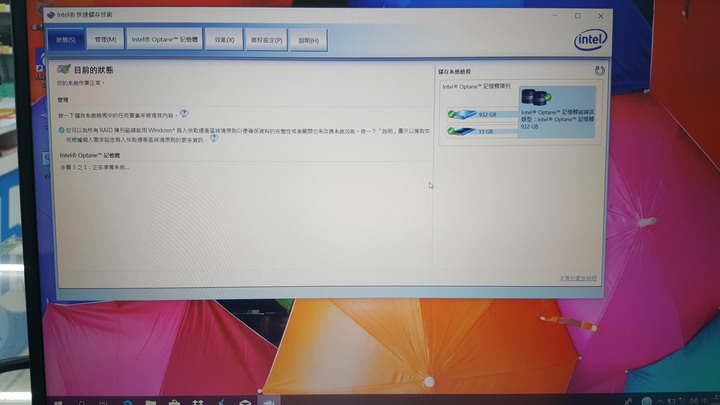The image size is (720, 405).
Task: Click the 步驟 3 之 1 progress text
Action: [x=95, y=167]
